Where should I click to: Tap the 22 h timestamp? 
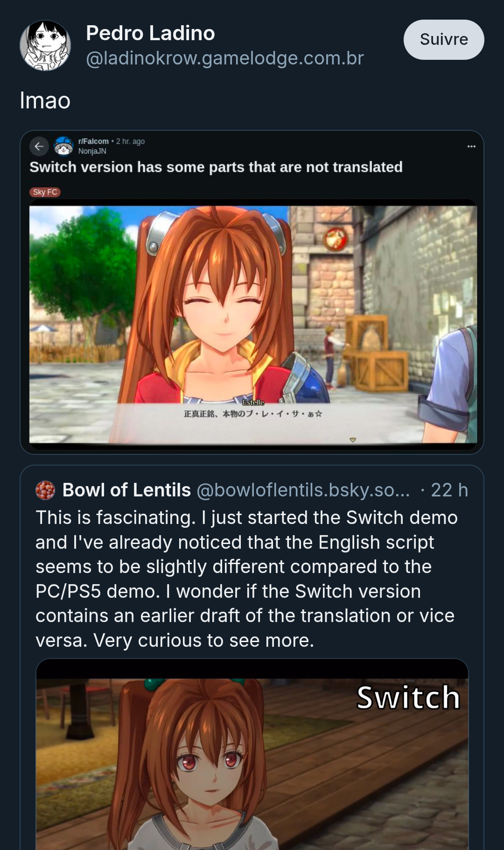coord(449,490)
